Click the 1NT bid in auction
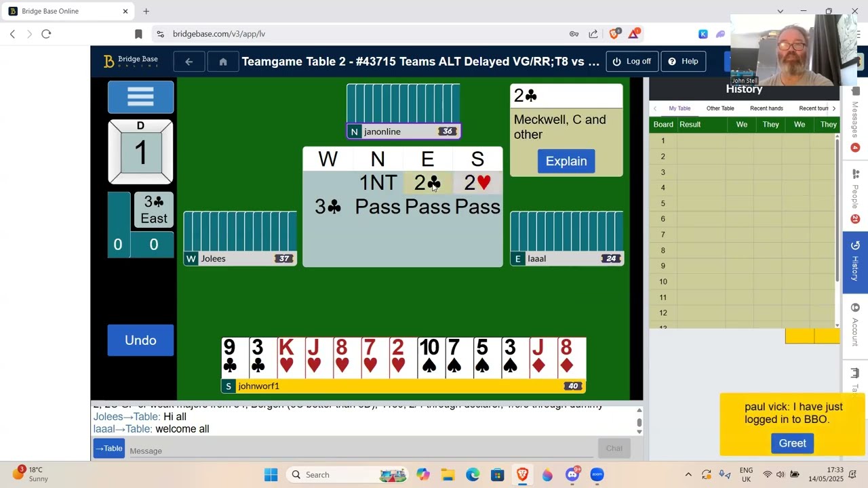The height and width of the screenshot is (488, 868). click(378, 183)
